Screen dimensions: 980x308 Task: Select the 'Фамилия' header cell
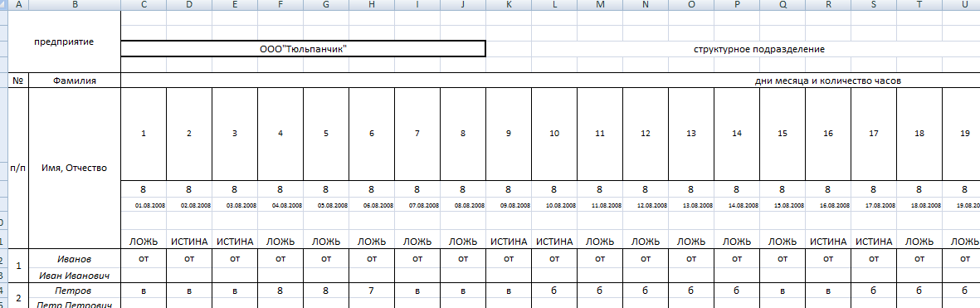[75, 81]
